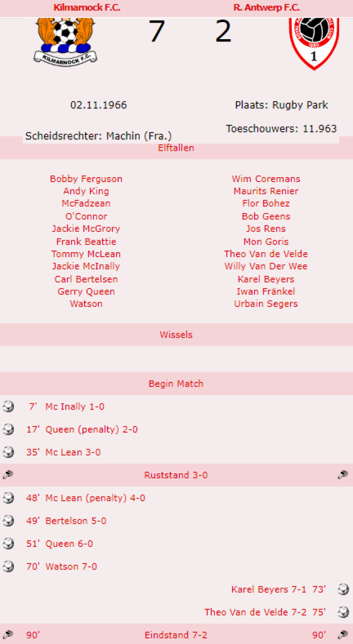This screenshot has width=353, height=644.
Task: Click the ball icon beside Bertelson 5-0
Action: click(x=8, y=521)
